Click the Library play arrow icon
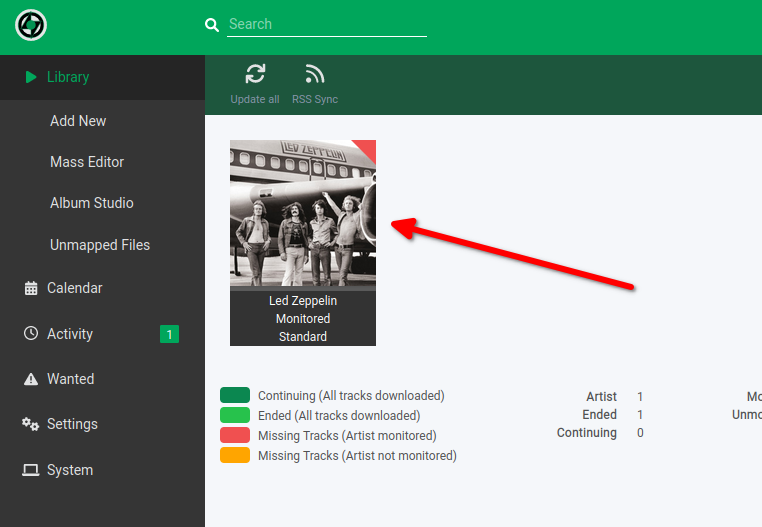Image resolution: width=762 pixels, height=527 pixels. click(x=31, y=77)
